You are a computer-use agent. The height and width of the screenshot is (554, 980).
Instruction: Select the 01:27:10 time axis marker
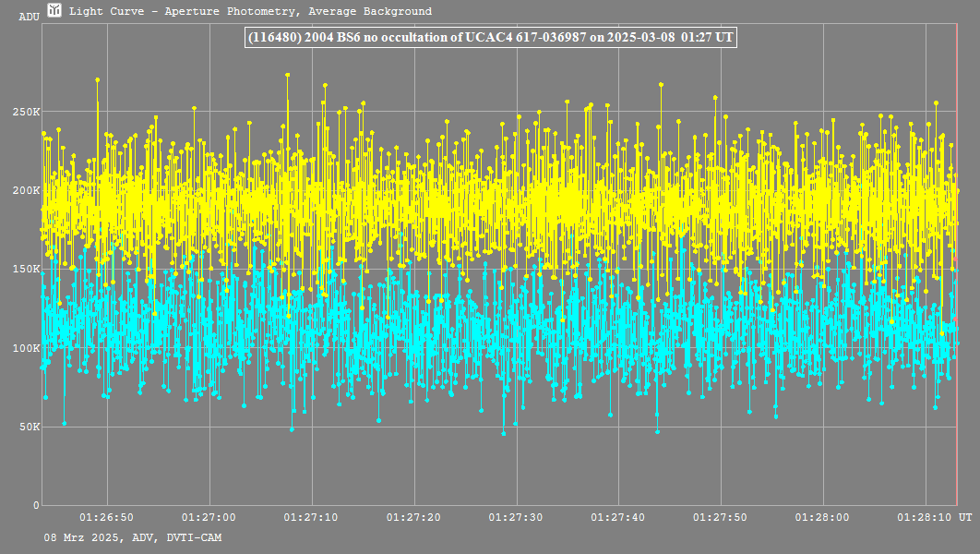click(312, 518)
